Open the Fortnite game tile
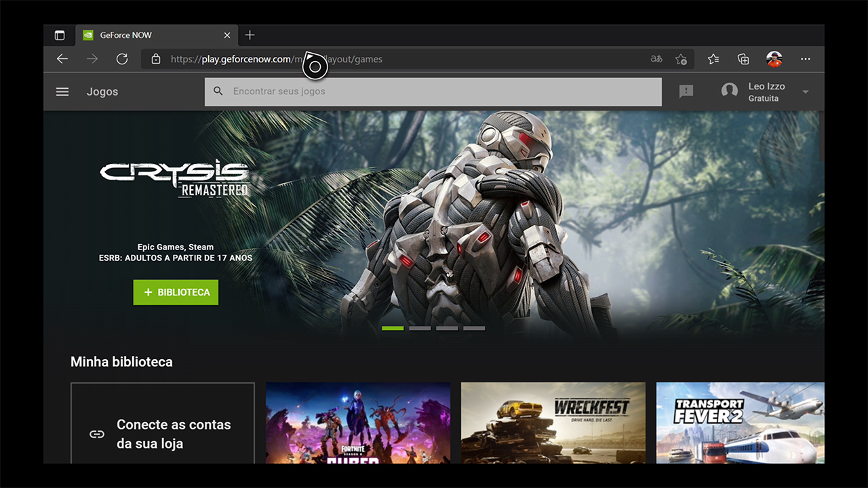The width and height of the screenshot is (868, 488). tap(358, 423)
